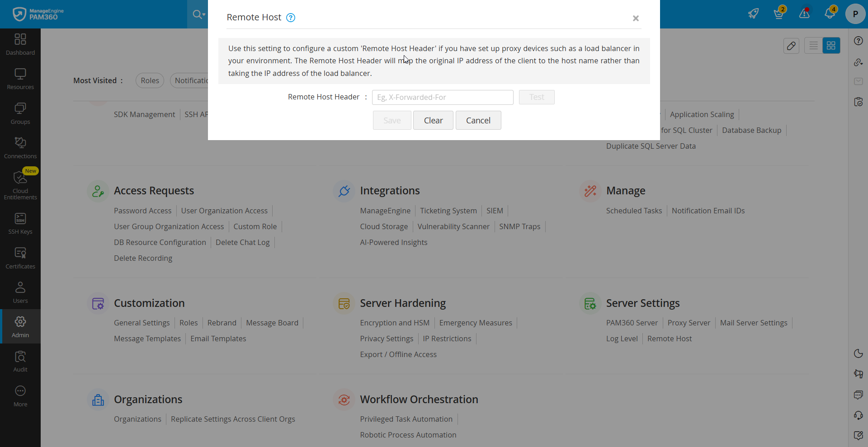Open the Audit section in sidebar
The image size is (868, 447).
[20, 362]
